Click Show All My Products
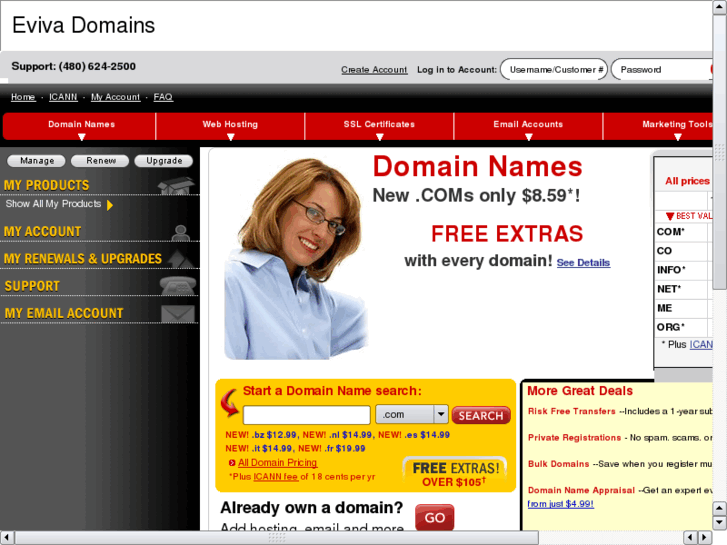This screenshot has width=727, height=545. click(x=53, y=204)
